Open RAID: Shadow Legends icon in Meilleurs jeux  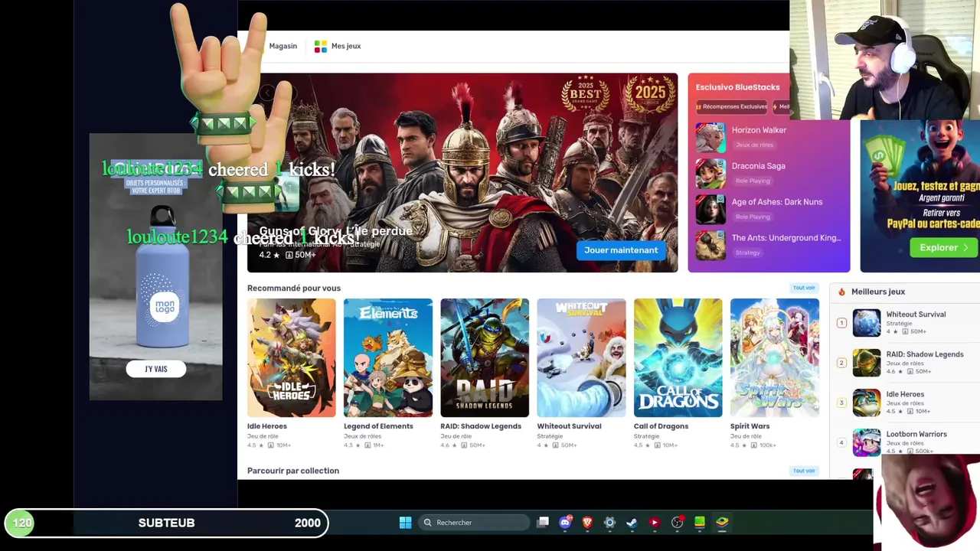pos(867,363)
